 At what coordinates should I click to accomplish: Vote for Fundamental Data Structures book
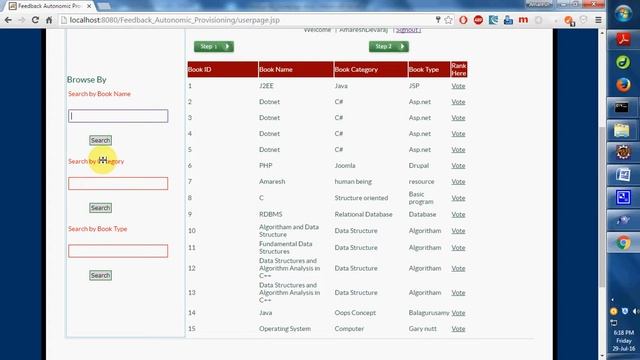tap(458, 247)
